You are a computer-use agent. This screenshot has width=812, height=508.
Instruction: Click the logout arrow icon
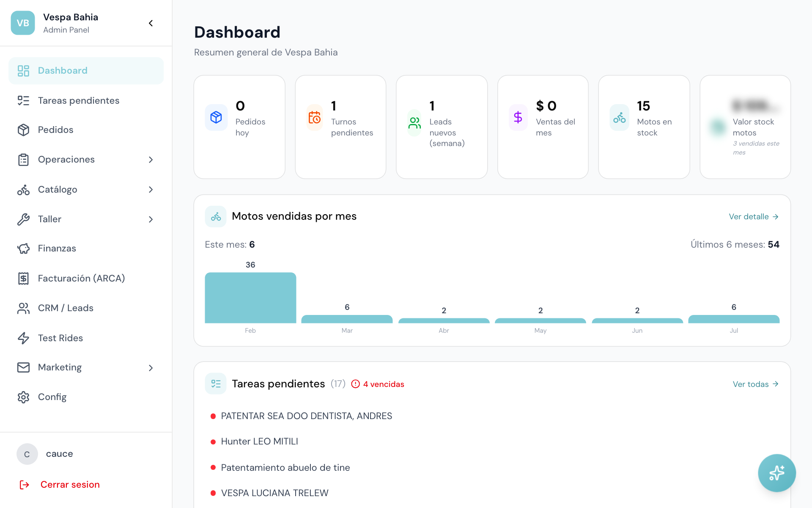coord(25,485)
